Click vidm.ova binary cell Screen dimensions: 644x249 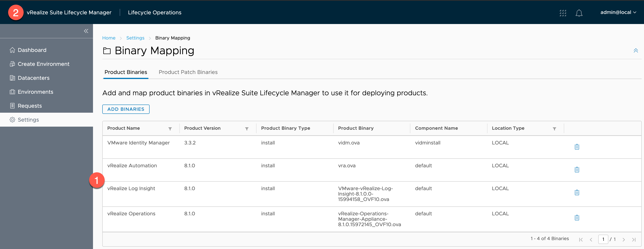pos(349,143)
